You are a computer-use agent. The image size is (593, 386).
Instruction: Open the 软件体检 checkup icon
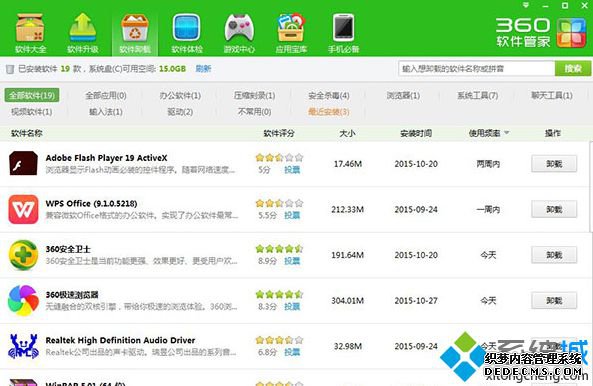186,28
